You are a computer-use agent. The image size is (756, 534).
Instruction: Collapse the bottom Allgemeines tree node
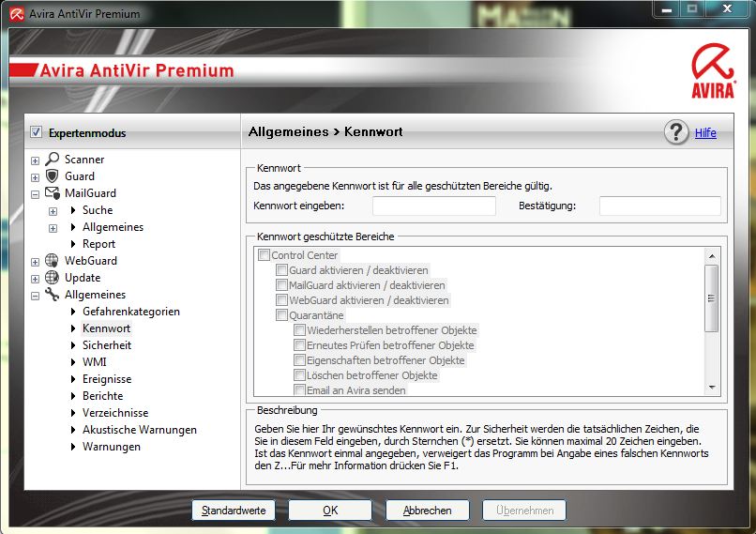click(x=36, y=296)
